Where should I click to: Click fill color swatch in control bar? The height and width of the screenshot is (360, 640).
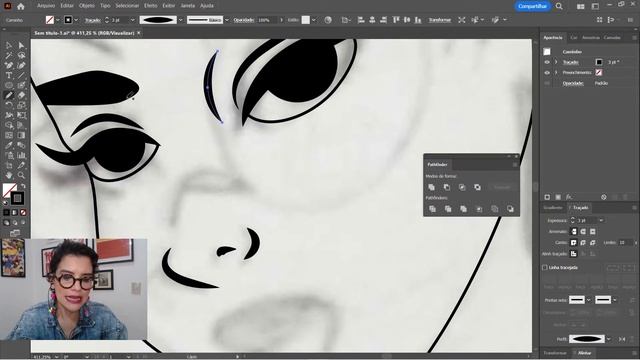point(50,20)
